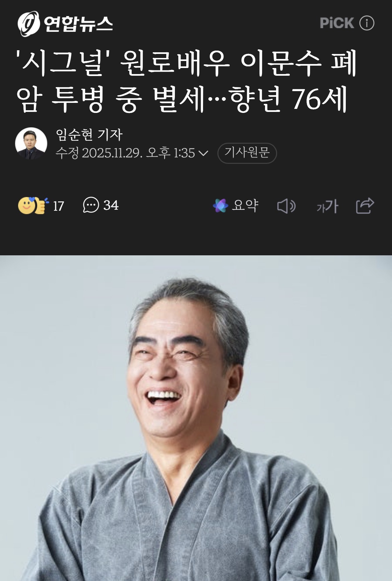Tap the comment count 34
Image resolution: width=392 pixels, height=581 pixels.
click(111, 205)
